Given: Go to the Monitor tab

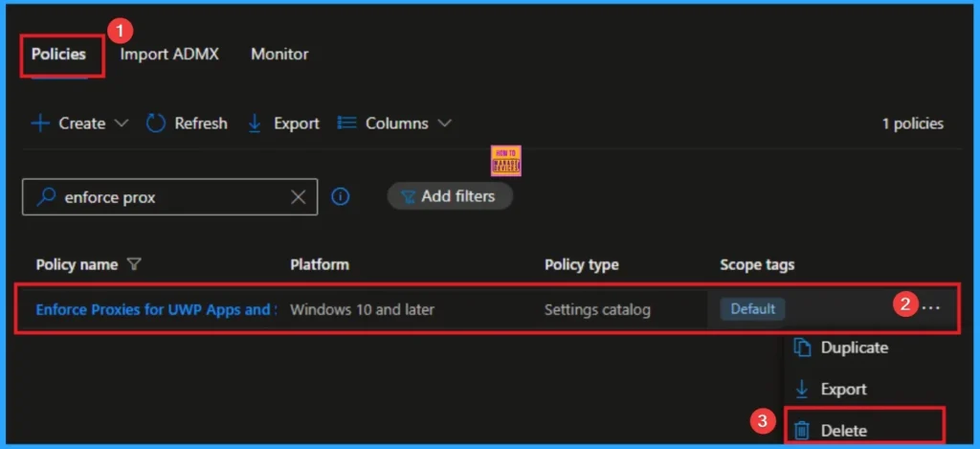Looking at the screenshot, I should [279, 55].
